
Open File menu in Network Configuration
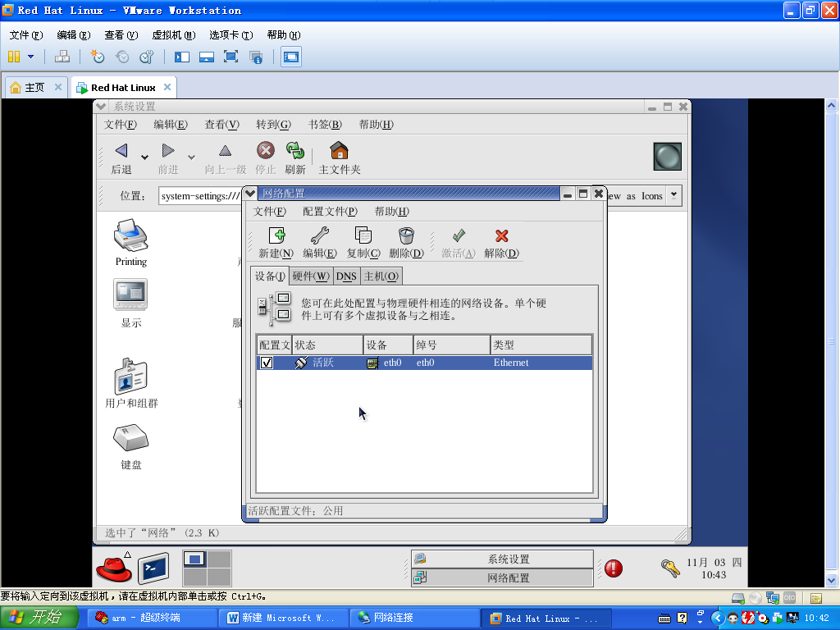click(269, 211)
